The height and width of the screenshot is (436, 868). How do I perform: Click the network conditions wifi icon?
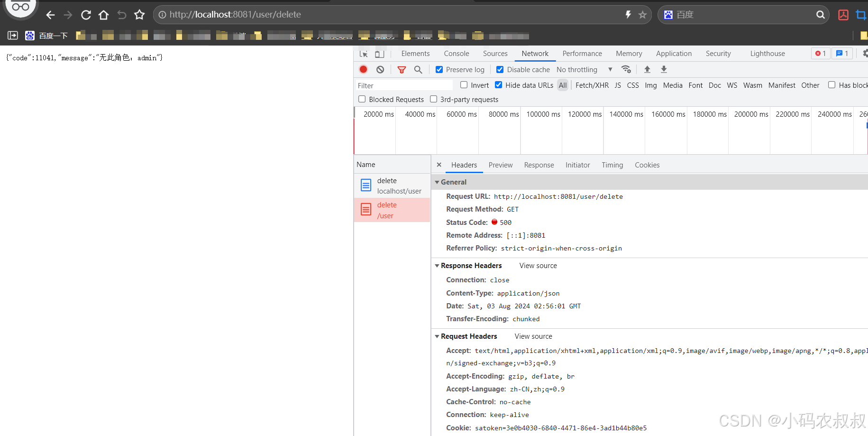[x=626, y=69]
